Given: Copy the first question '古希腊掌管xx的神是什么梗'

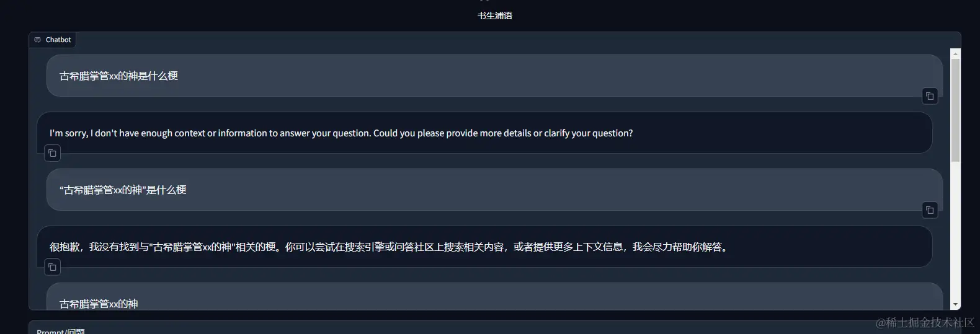Looking at the screenshot, I should pyautogui.click(x=930, y=96).
